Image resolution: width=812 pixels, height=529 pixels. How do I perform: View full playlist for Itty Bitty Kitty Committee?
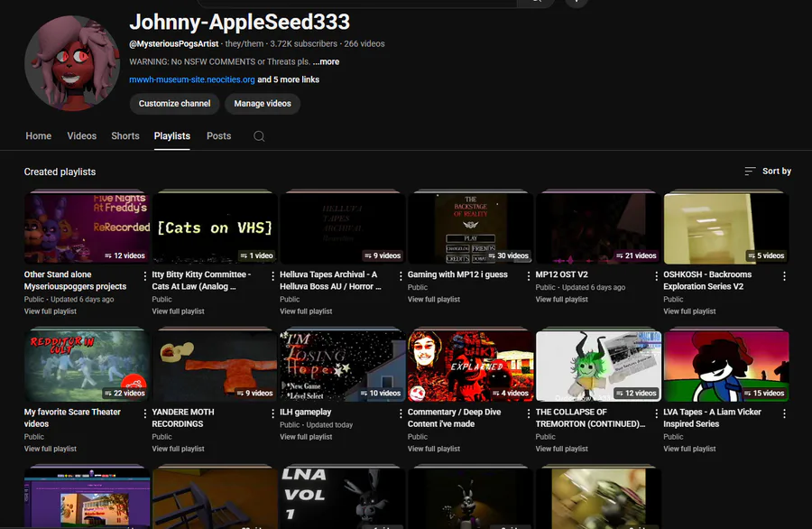pyautogui.click(x=178, y=311)
